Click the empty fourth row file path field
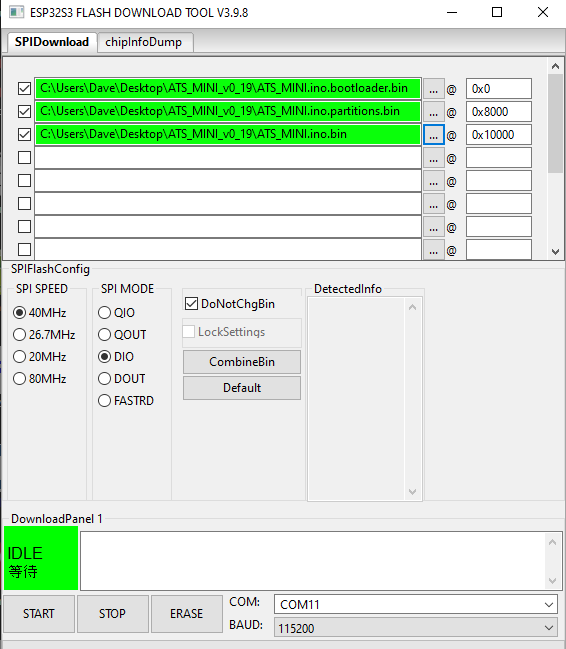This screenshot has height=649, width=566. 228,158
